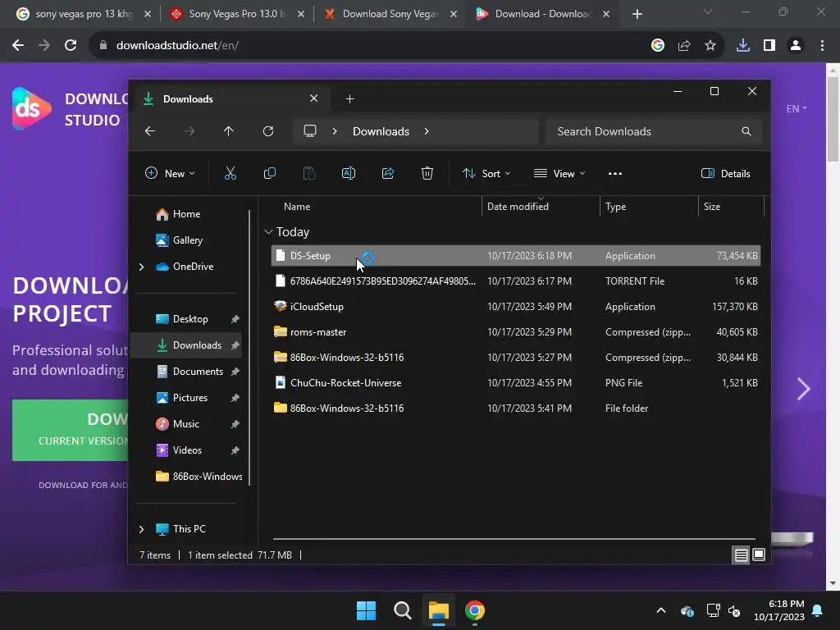Toggle the Details pane
840x630 pixels.
726,174
